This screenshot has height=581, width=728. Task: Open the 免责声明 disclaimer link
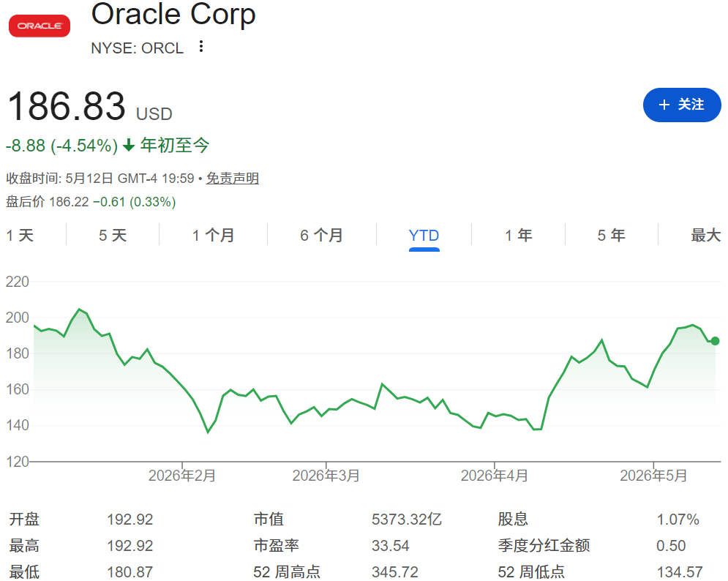233,179
